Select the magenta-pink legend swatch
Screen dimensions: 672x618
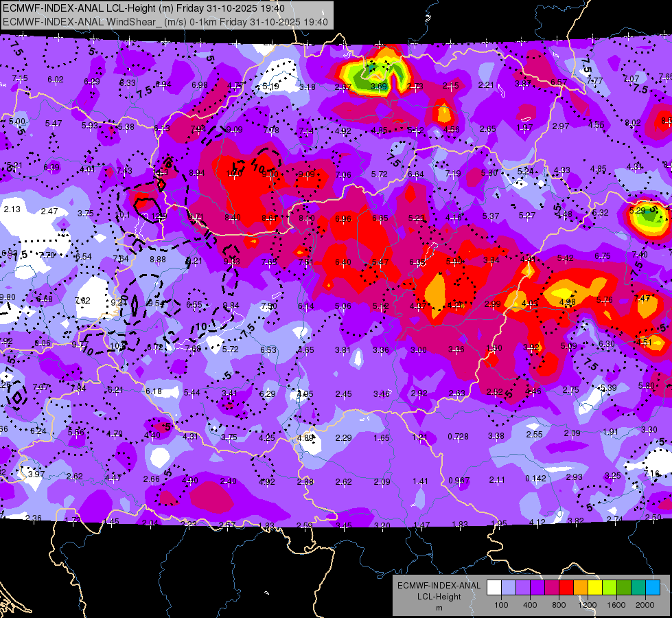pyautogui.click(x=552, y=588)
